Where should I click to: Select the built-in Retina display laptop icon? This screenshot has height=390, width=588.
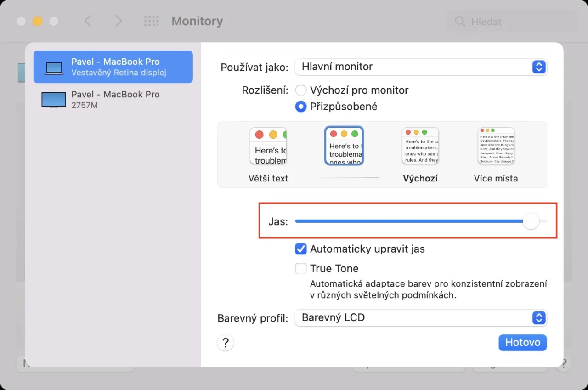coord(54,67)
